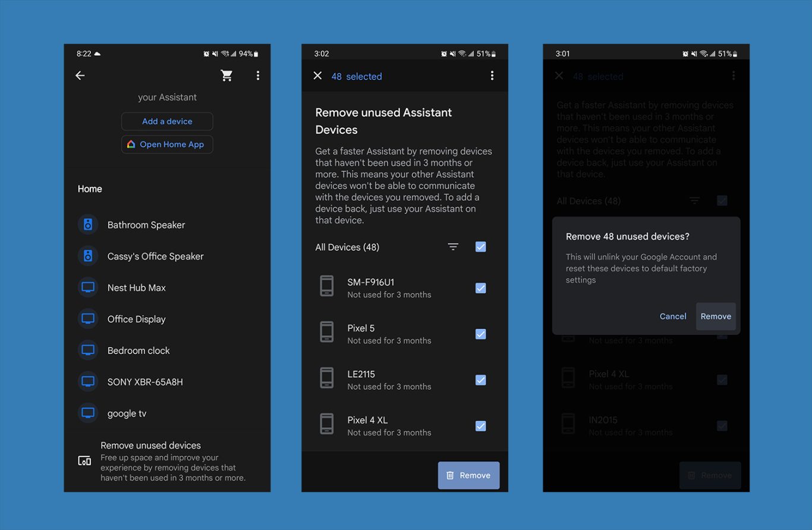The width and height of the screenshot is (812, 530).
Task: Deselect the LE2115 checkbox
Action: click(x=481, y=380)
